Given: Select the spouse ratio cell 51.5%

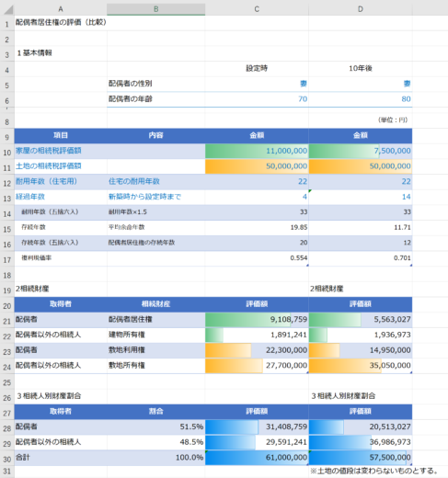Looking at the screenshot, I should tap(155, 427).
